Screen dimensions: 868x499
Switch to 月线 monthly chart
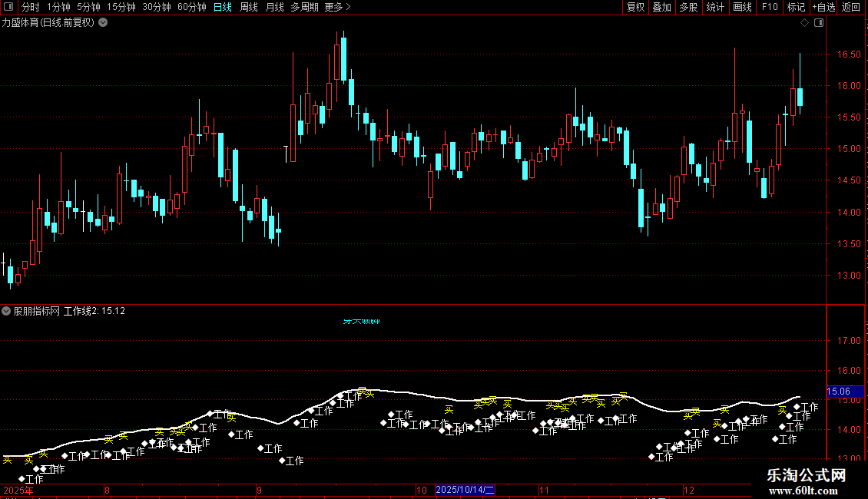point(274,7)
